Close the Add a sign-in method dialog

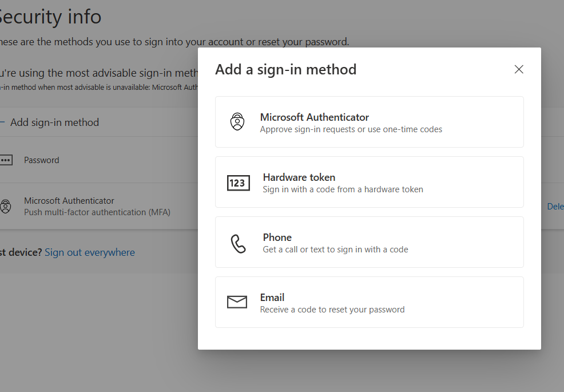[x=519, y=69]
